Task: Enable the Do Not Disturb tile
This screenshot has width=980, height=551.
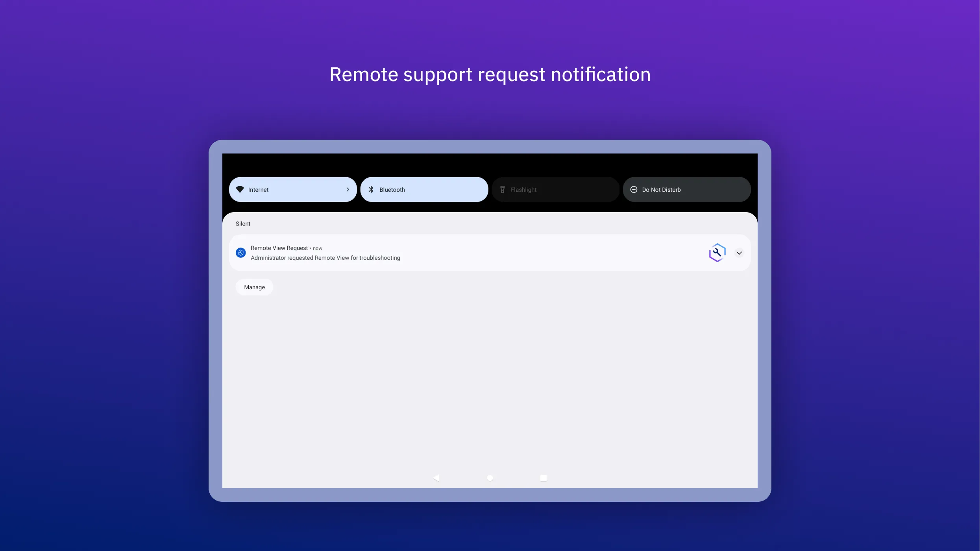Action: point(686,189)
